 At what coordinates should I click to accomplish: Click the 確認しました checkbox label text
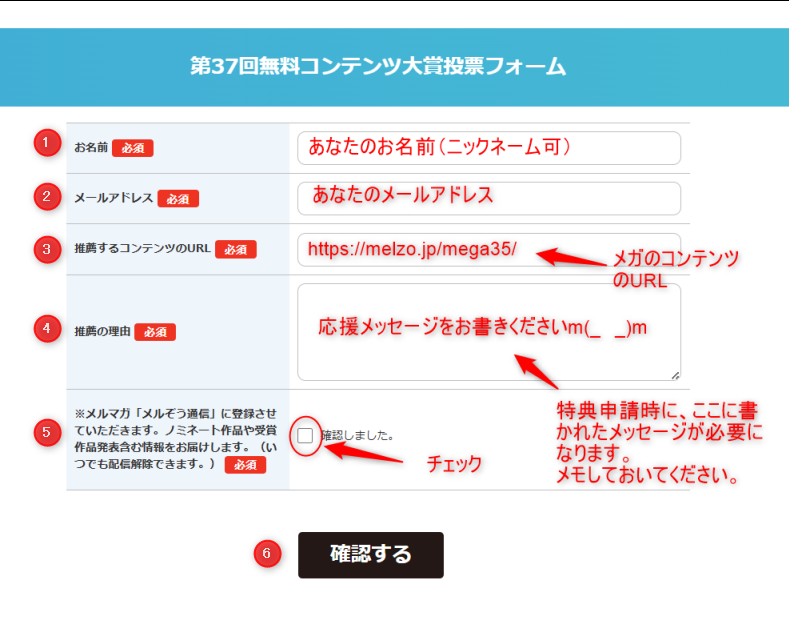357,436
